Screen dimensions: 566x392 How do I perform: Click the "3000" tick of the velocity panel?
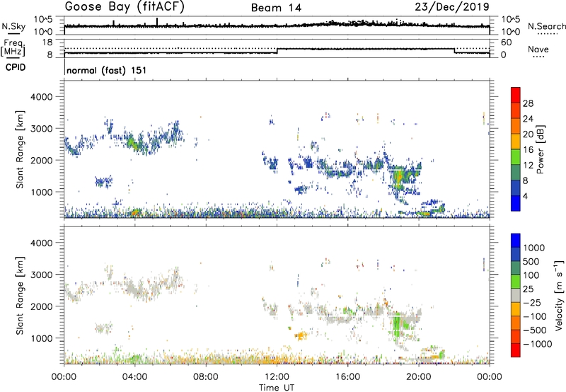42,275
